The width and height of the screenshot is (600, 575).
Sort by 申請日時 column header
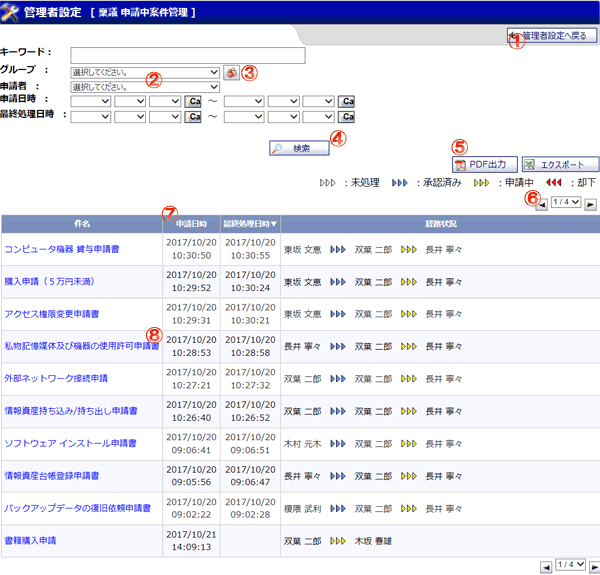[x=191, y=224]
